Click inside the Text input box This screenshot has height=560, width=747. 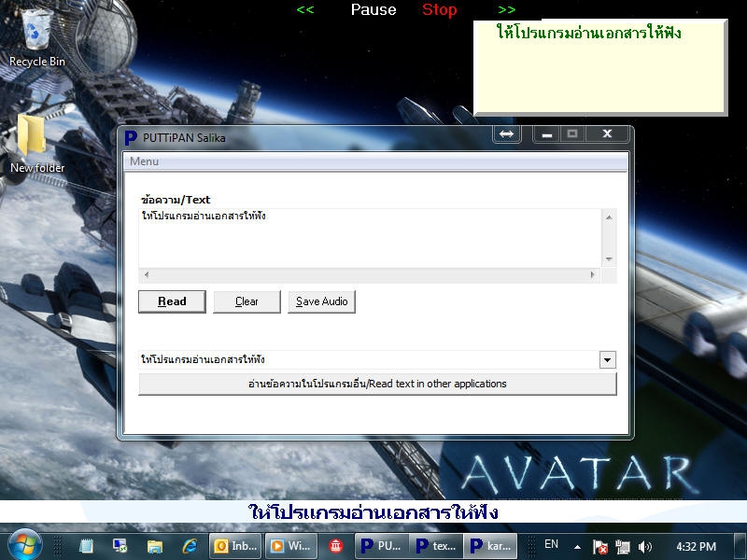[x=370, y=238]
